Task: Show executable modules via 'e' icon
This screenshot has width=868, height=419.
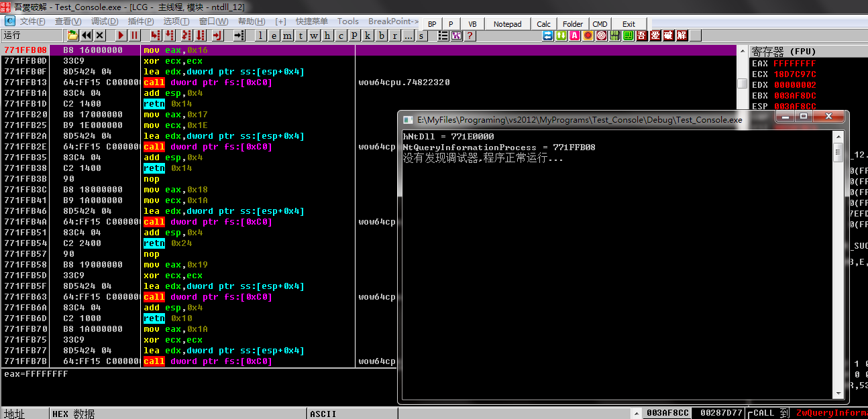Action: (x=274, y=35)
